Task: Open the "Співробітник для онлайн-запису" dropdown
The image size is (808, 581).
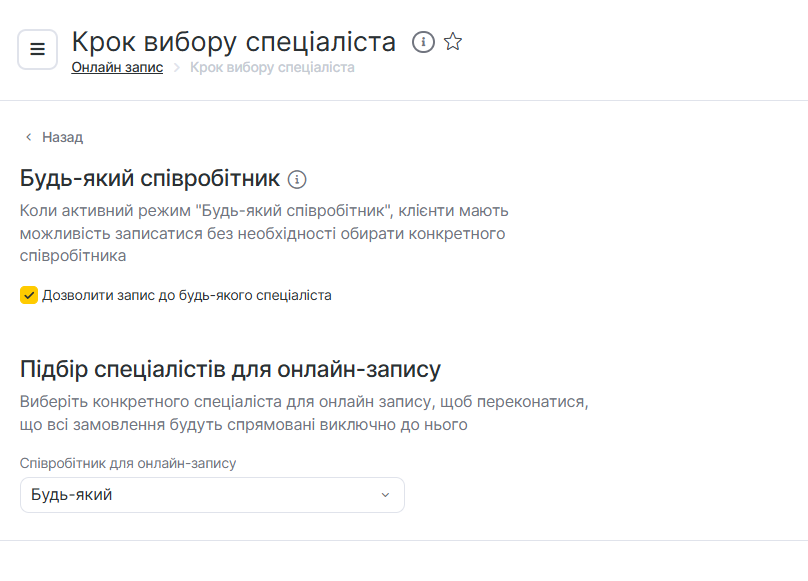Action: tap(212, 495)
